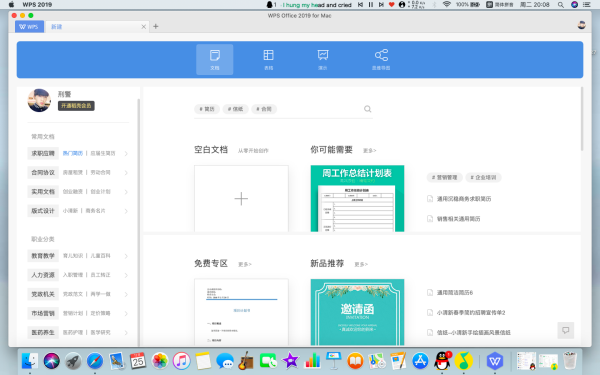The image size is (600, 375).
Task: Open FaceTime from the Dock
Action: pos(268,360)
